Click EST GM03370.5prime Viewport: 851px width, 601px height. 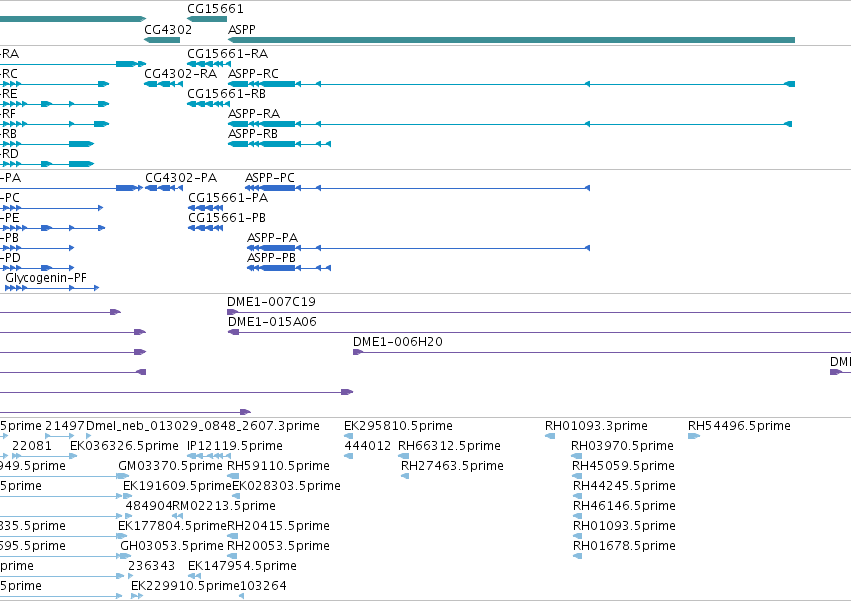tap(170, 466)
